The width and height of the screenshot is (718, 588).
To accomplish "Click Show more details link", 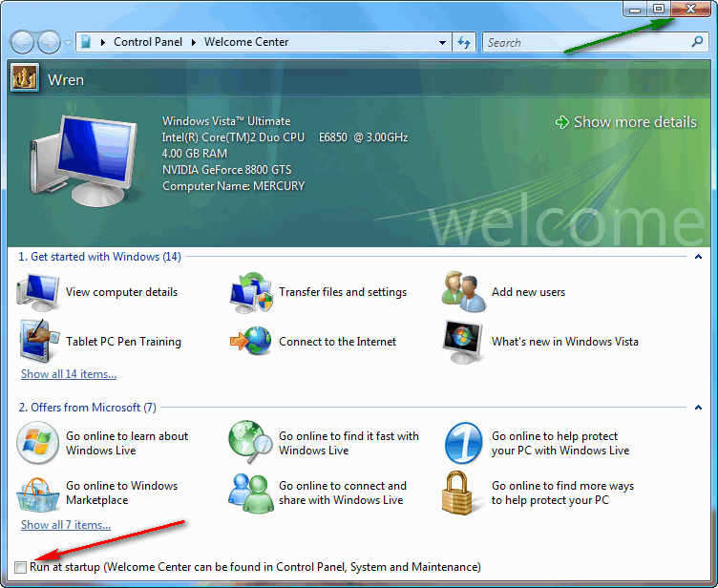I will [x=635, y=122].
